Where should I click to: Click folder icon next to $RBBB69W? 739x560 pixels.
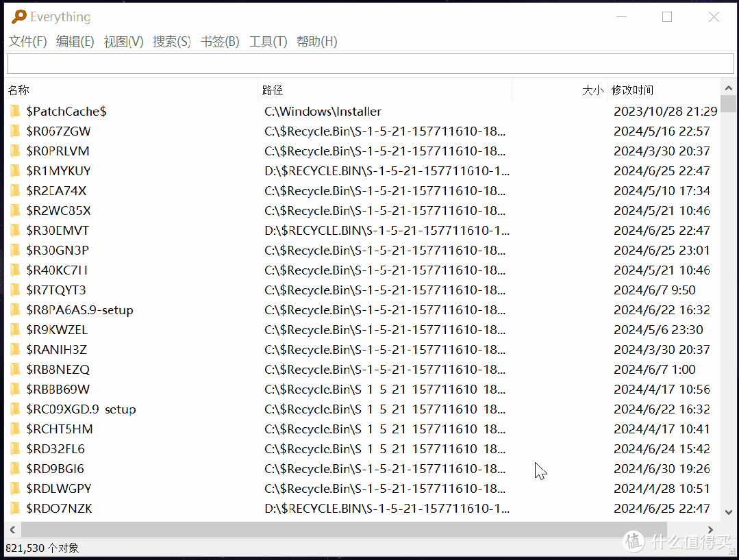15,389
